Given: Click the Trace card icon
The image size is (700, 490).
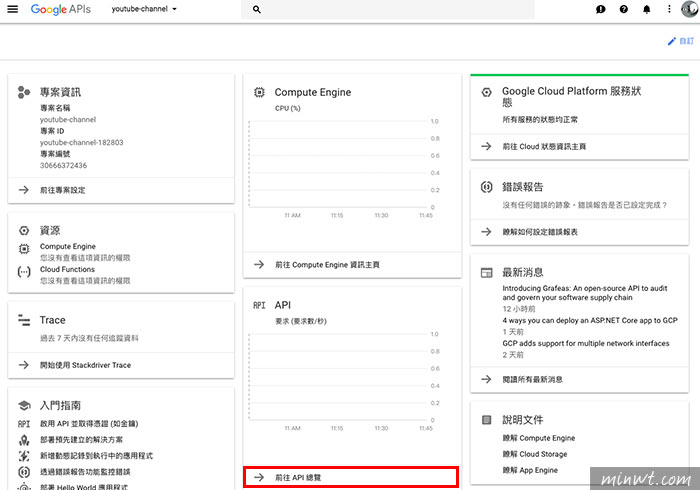Looking at the screenshot, I should coord(24,320).
